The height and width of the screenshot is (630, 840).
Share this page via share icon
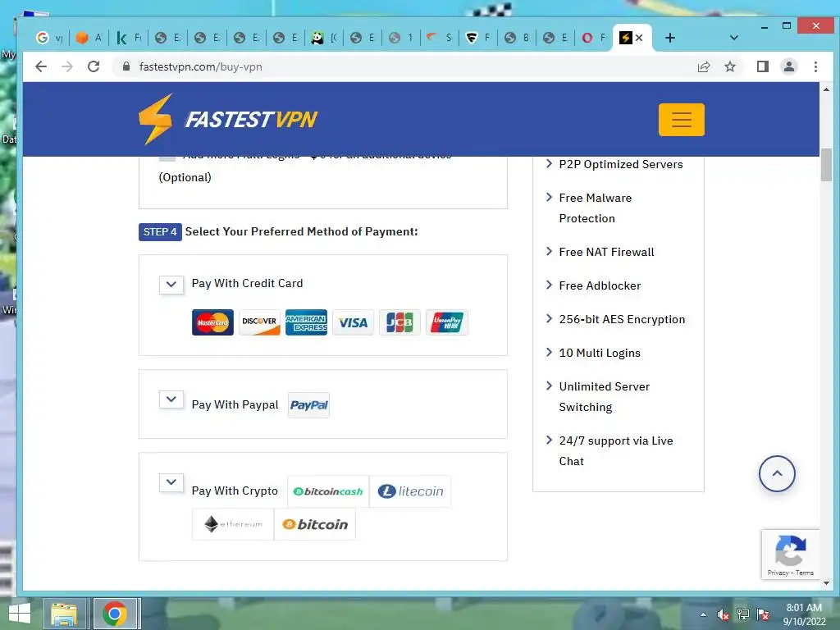703,66
